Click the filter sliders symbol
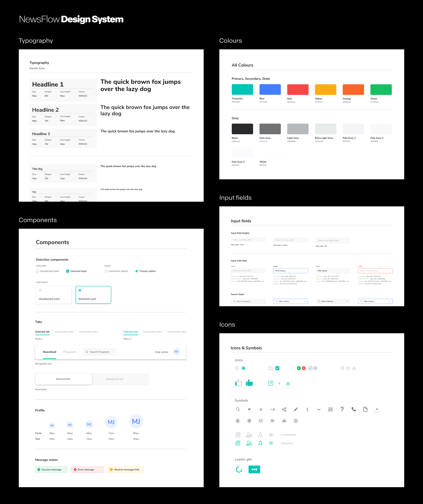Image resolution: width=423 pixels, height=504 pixels. click(331, 409)
